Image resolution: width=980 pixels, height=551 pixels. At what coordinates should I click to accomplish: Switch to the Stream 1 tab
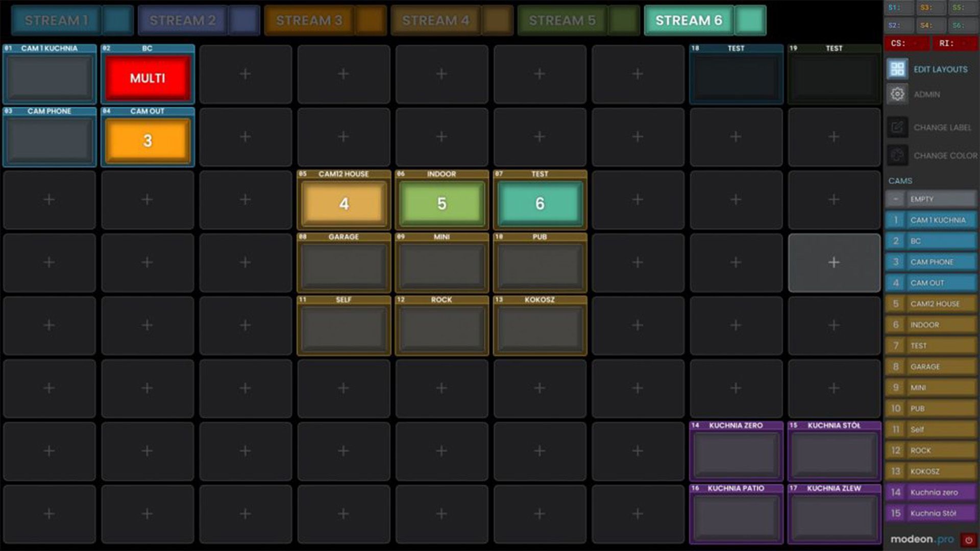tap(56, 20)
